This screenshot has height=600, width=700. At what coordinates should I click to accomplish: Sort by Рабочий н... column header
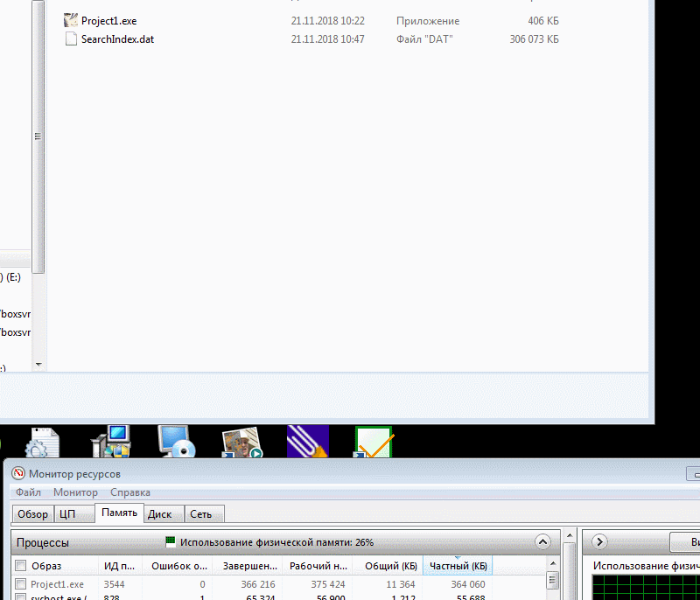pyautogui.click(x=318, y=566)
